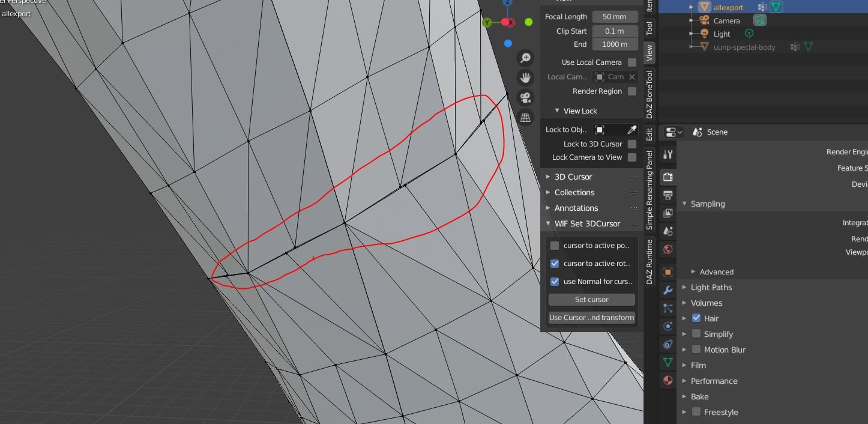Click the Focal Length 50 mm field
The height and width of the screenshot is (424, 868).
click(615, 17)
